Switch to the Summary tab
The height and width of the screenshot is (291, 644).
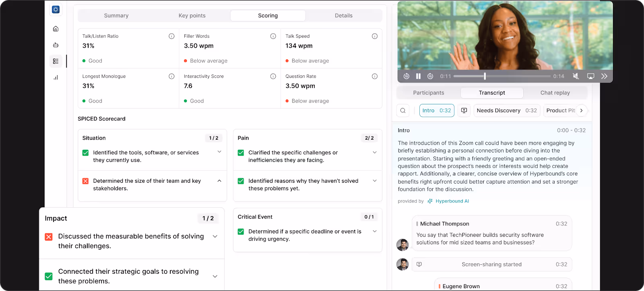point(116,16)
